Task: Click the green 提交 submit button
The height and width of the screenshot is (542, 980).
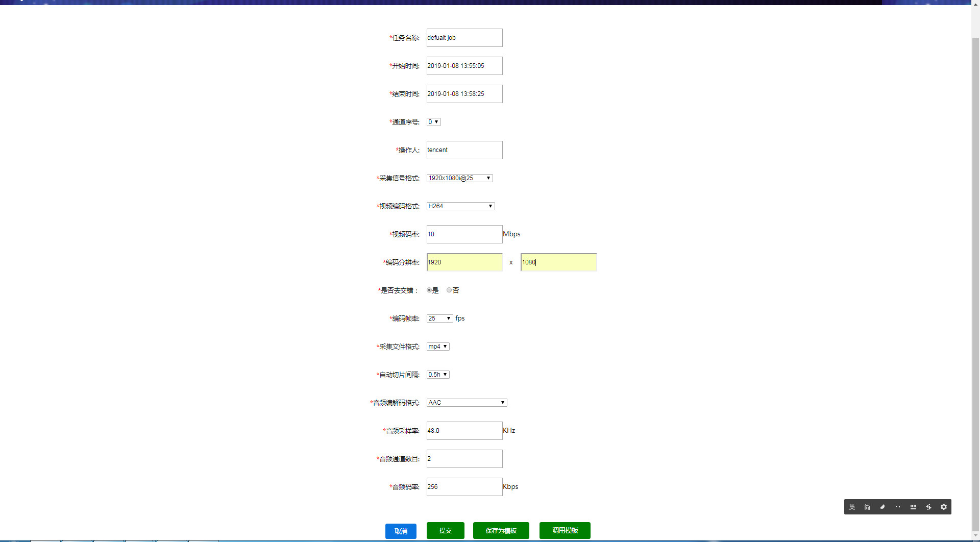Action: tap(445, 530)
